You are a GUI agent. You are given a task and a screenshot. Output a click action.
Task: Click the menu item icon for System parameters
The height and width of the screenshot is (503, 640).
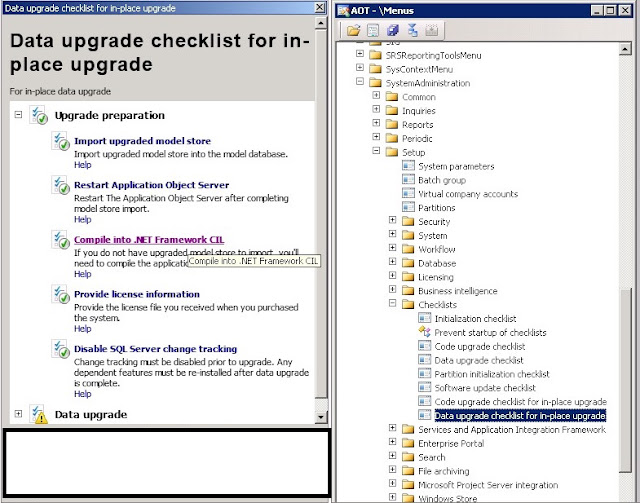point(408,166)
